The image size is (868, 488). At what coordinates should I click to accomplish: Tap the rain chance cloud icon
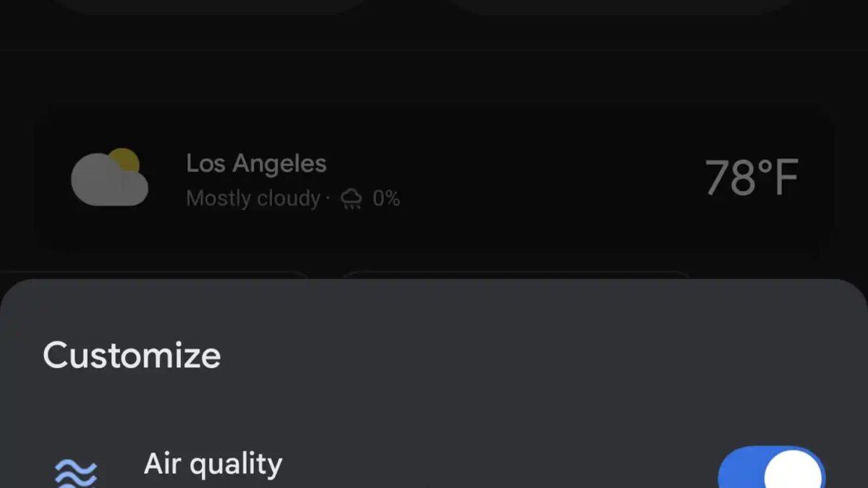[352, 199]
